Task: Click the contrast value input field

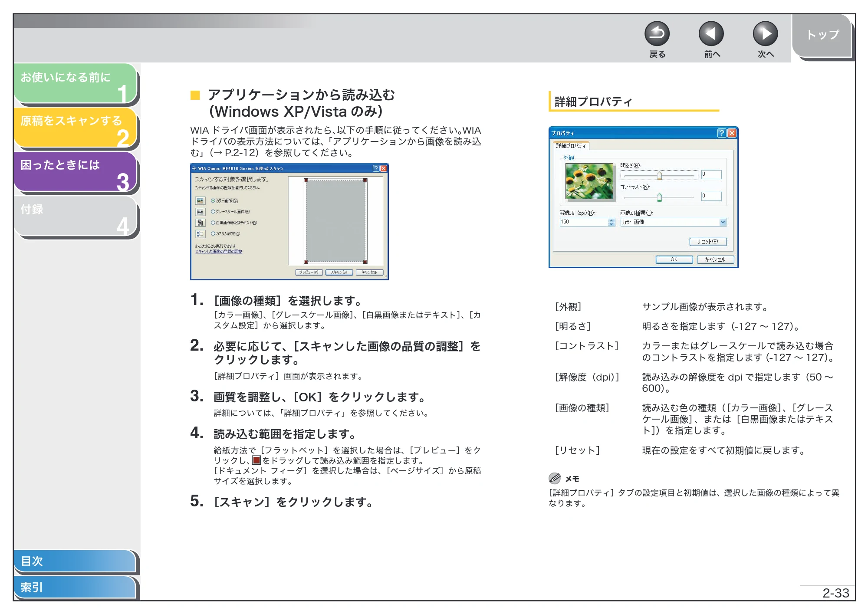Action: (x=711, y=196)
